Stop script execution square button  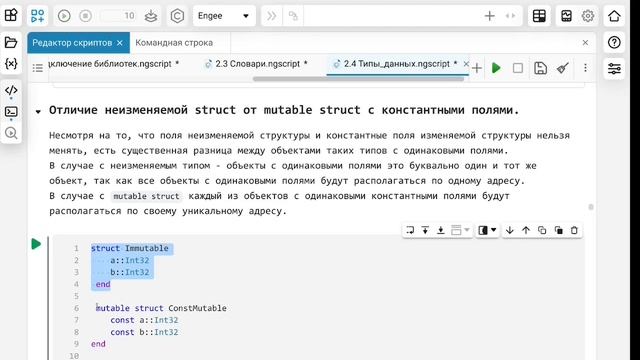(x=518, y=68)
